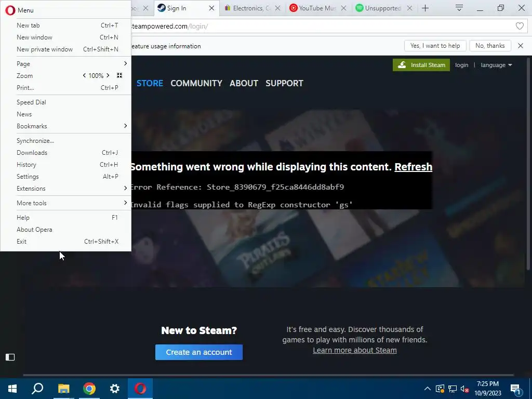
Task: Choose Synchronize... from the menu
Action: [66, 140]
